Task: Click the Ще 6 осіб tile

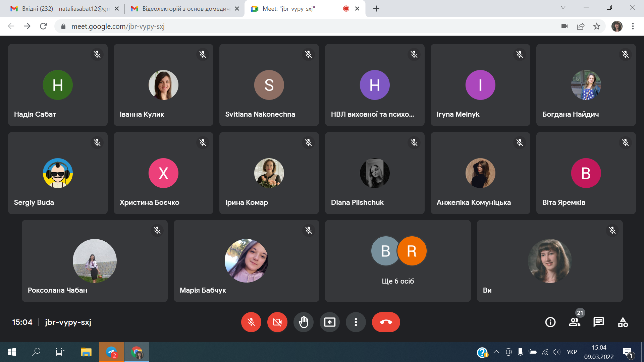Action: 398,261
